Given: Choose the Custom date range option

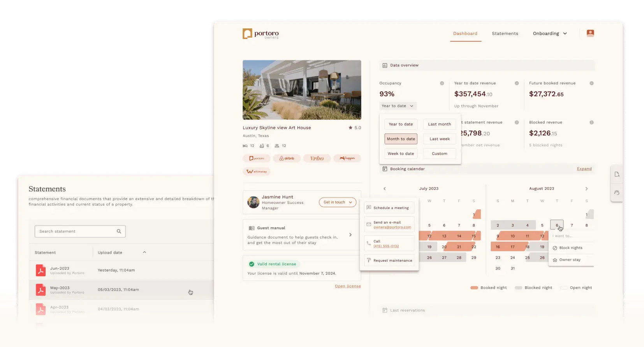Looking at the screenshot, I should [439, 154].
